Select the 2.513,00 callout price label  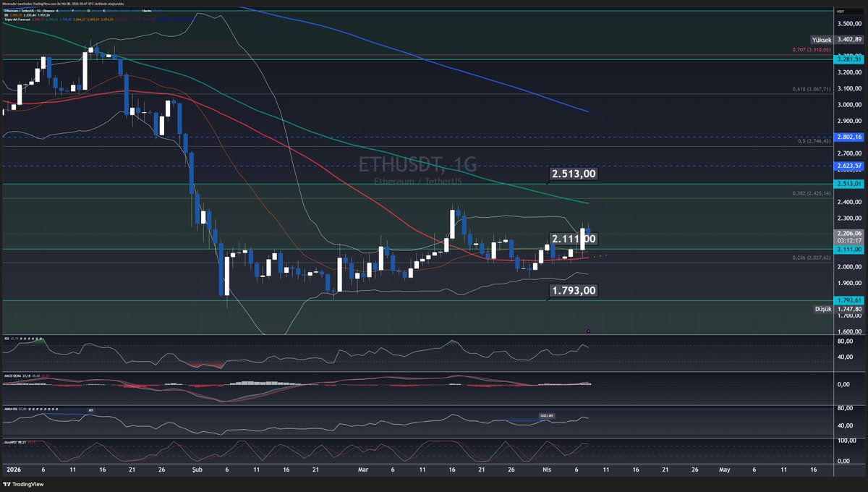574,174
